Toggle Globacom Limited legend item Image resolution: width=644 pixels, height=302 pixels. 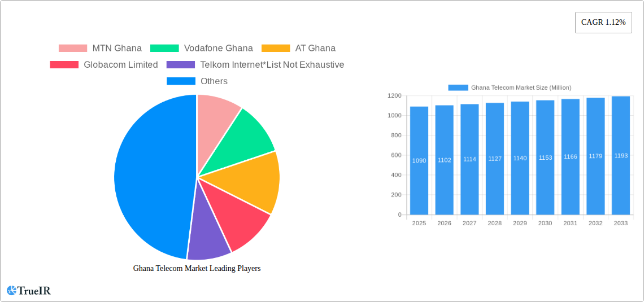click(x=104, y=64)
